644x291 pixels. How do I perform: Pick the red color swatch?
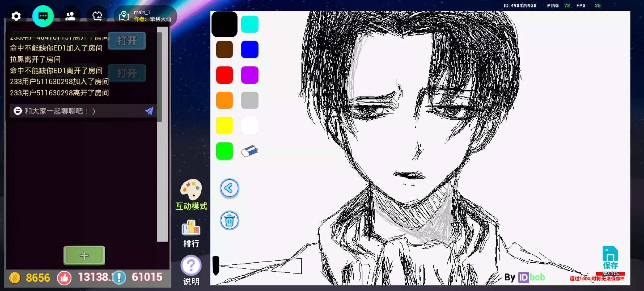pyautogui.click(x=224, y=75)
